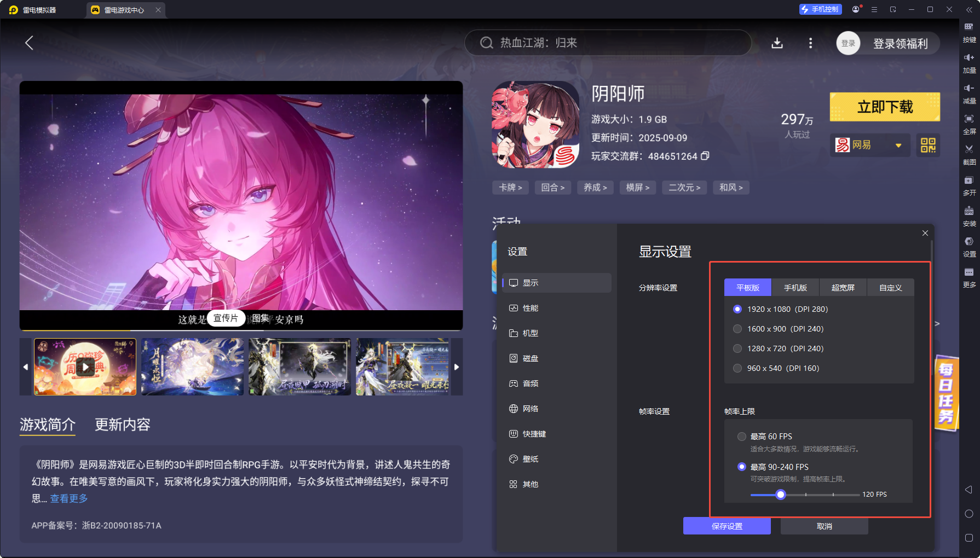Click the 加量 volume up icon
The height and width of the screenshot is (558, 980).
pos(969,63)
